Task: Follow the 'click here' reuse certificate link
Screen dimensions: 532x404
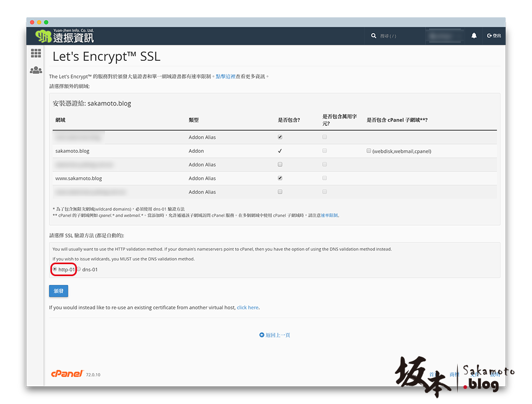Action: point(248,308)
